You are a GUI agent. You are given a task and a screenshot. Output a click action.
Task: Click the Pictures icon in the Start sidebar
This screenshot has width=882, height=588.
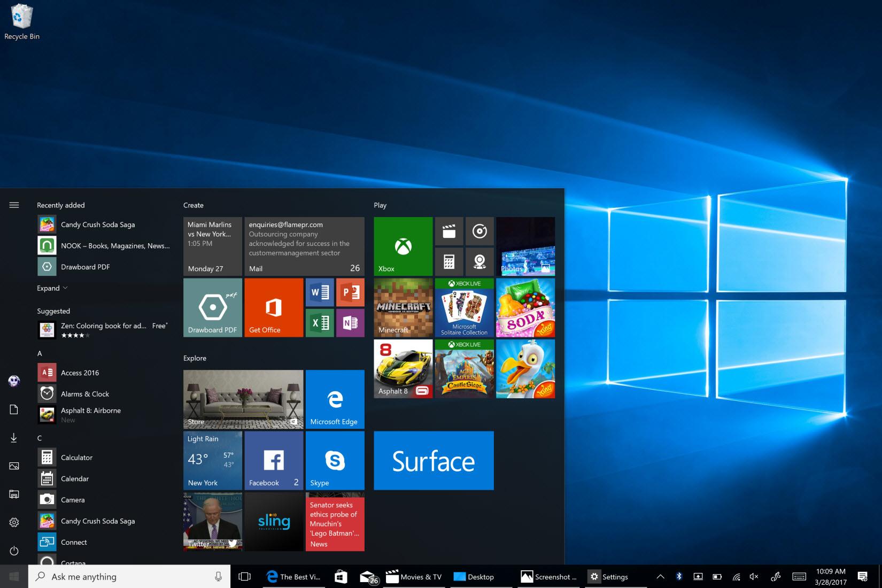coord(14,466)
